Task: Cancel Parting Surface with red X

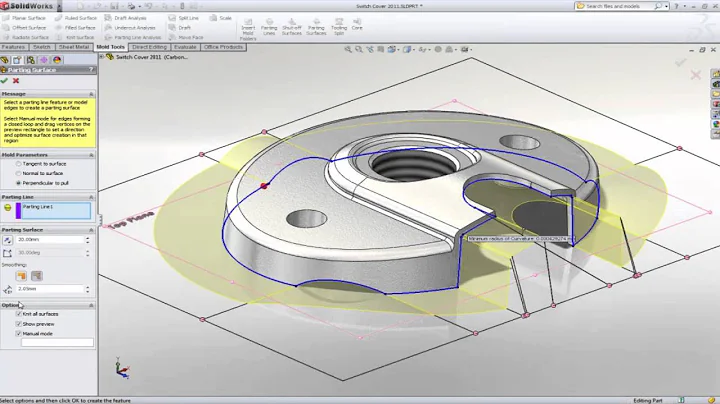Action: coord(16,81)
